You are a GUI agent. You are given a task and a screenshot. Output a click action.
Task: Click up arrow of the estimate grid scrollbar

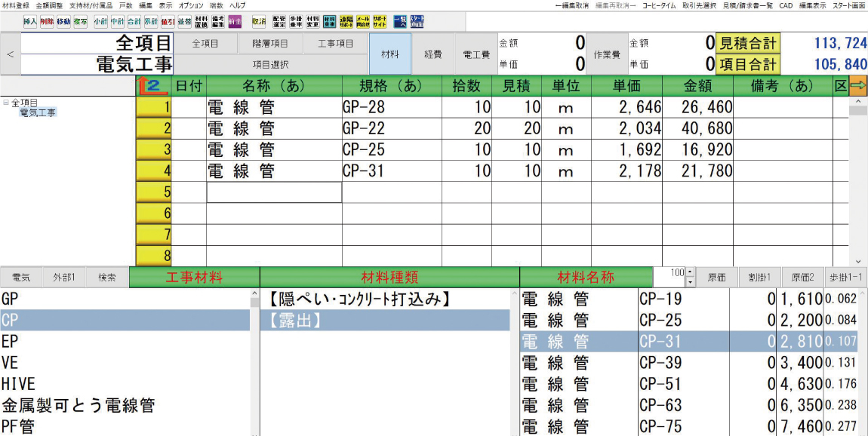[x=859, y=103]
